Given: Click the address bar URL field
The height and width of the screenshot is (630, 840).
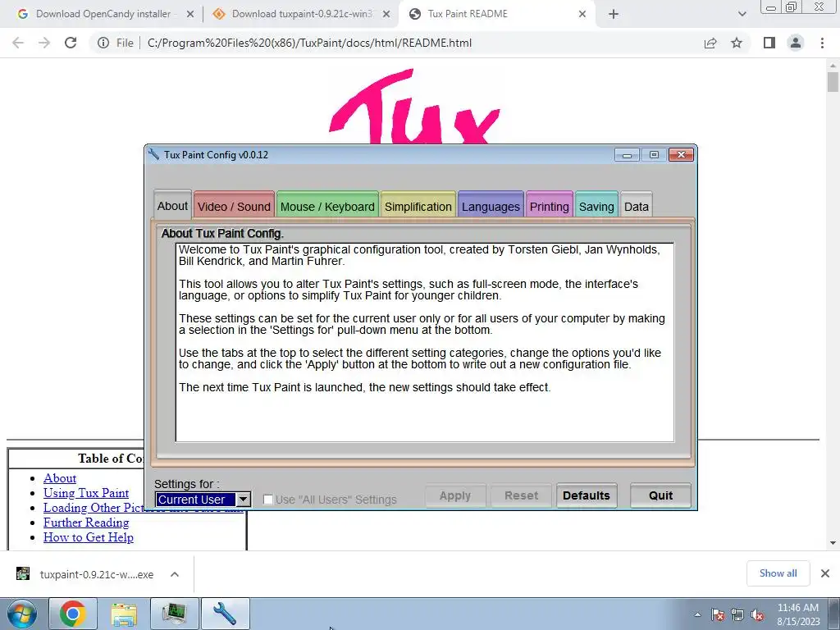Looking at the screenshot, I should (309, 43).
